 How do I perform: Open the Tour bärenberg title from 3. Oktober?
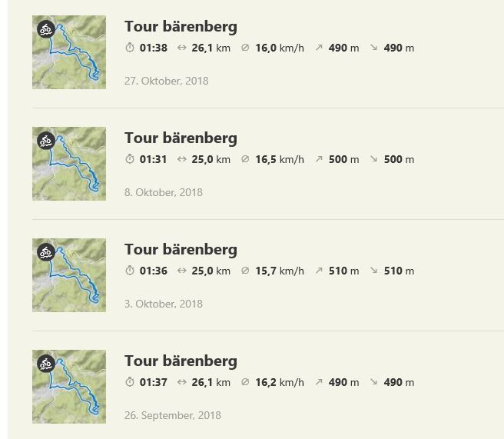click(181, 250)
